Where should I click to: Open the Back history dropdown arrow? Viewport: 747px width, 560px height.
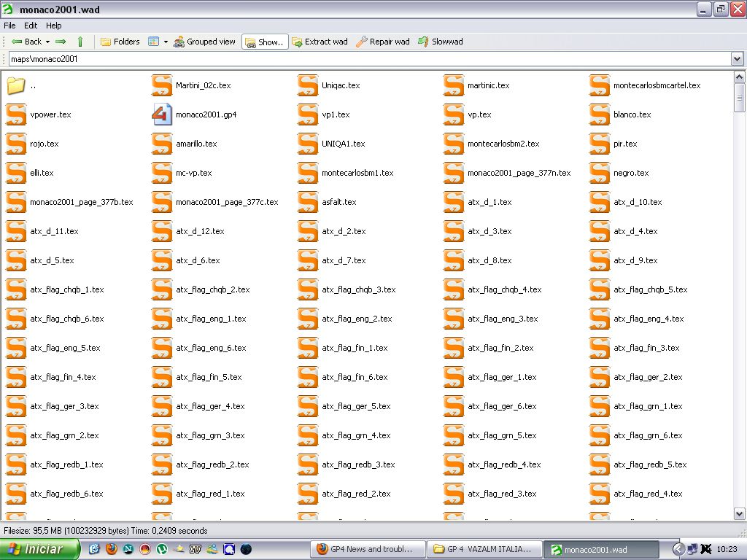click(x=47, y=42)
